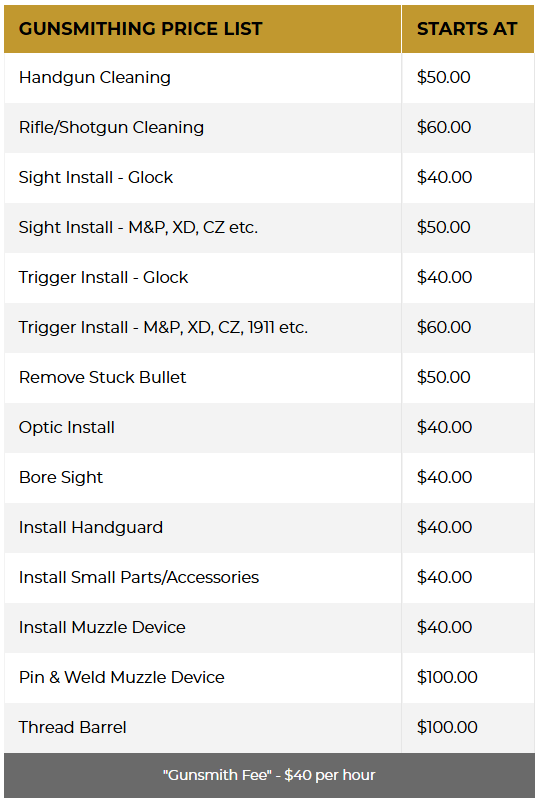Select Install Muzzle Device entry
Viewport: 539px width, 801px height.
(102, 627)
